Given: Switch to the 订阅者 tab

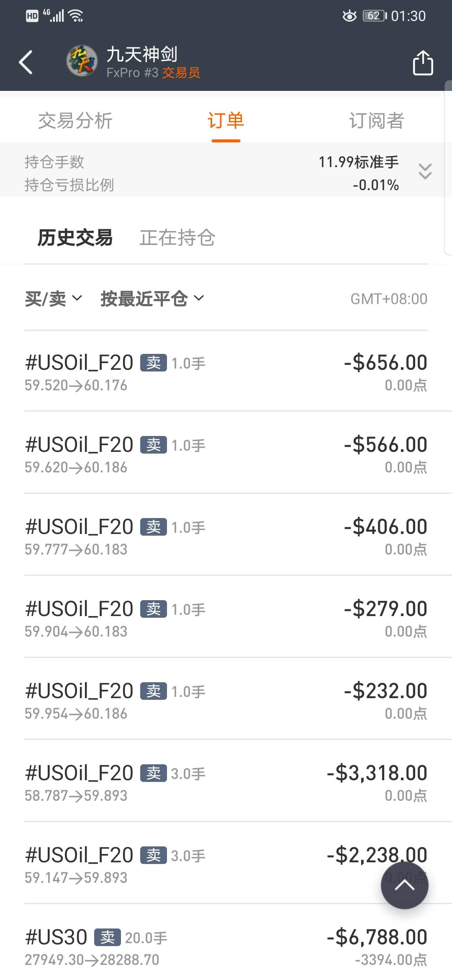Looking at the screenshot, I should click(377, 121).
